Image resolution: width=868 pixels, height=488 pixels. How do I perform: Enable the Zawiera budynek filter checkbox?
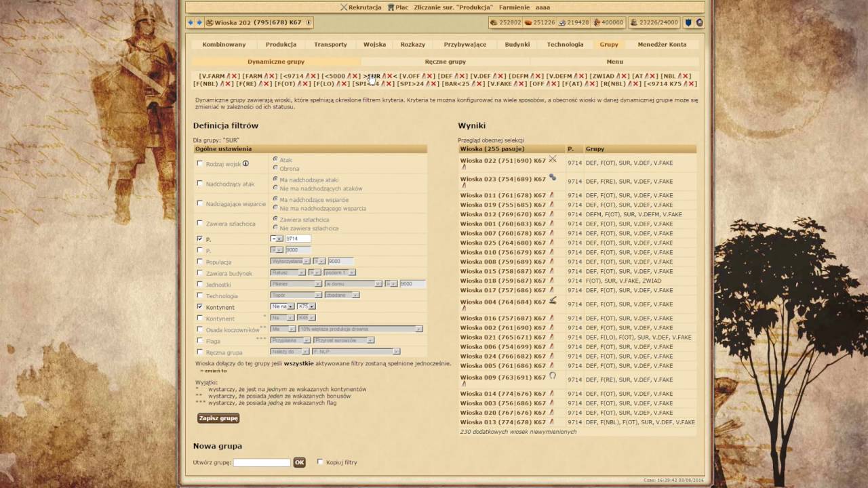click(199, 272)
